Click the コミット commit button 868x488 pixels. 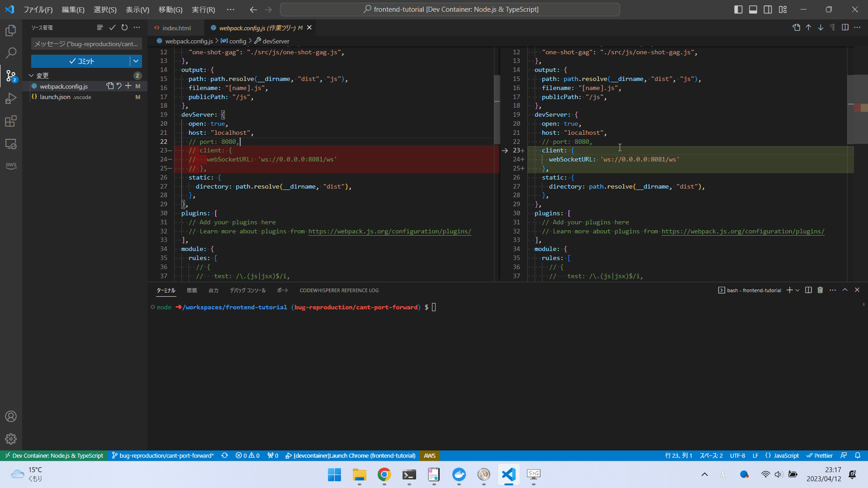[81, 61]
